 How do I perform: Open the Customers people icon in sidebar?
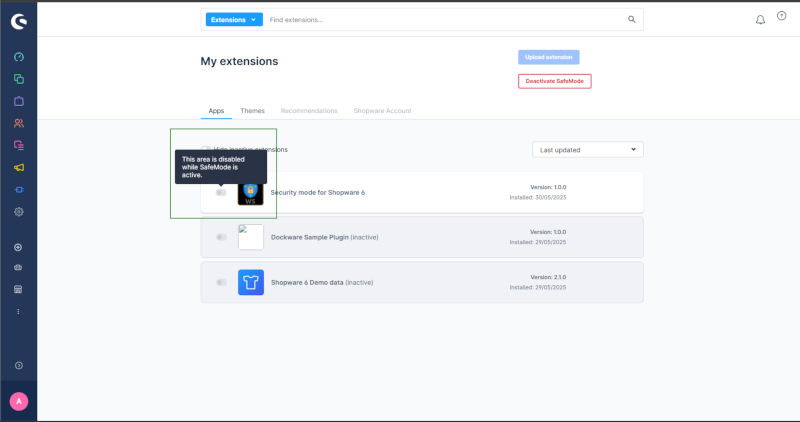(x=19, y=123)
